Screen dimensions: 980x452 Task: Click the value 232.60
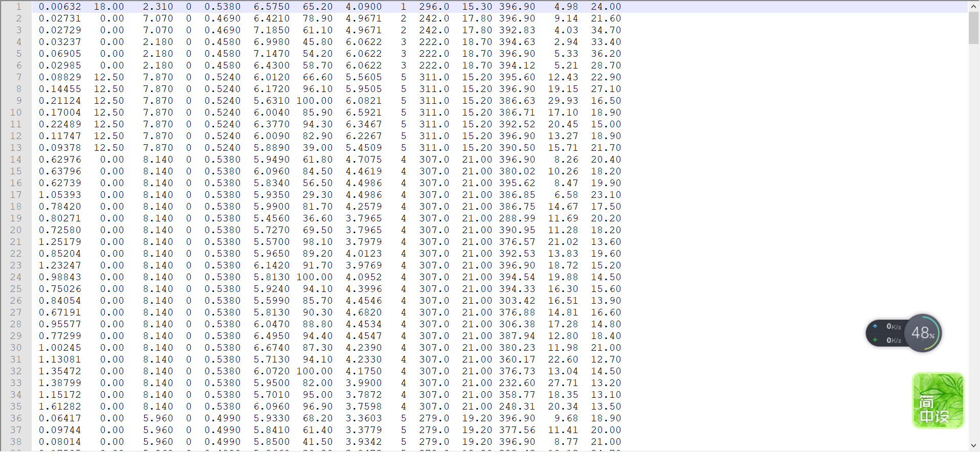[x=517, y=383]
